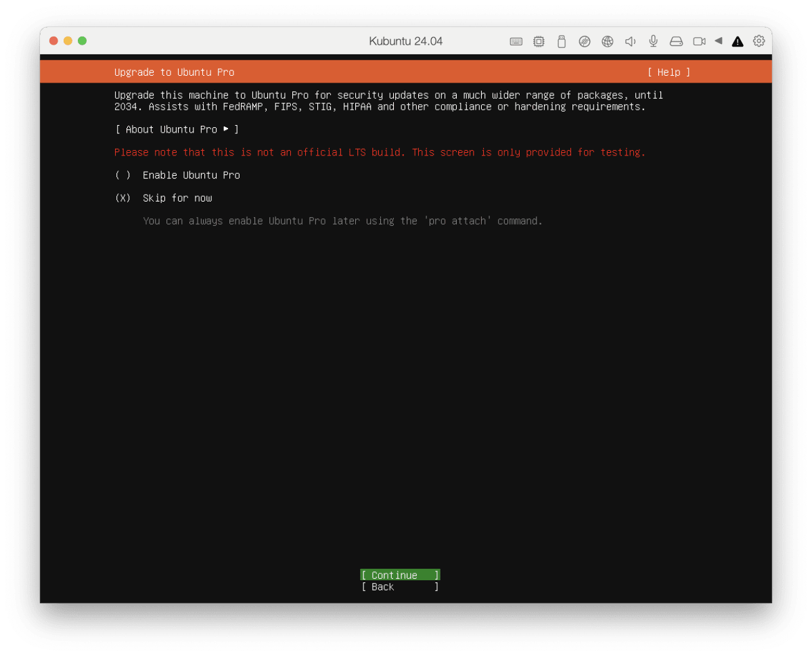
Task: Open the Help menu
Action: pyautogui.click(x=669, y=72)
